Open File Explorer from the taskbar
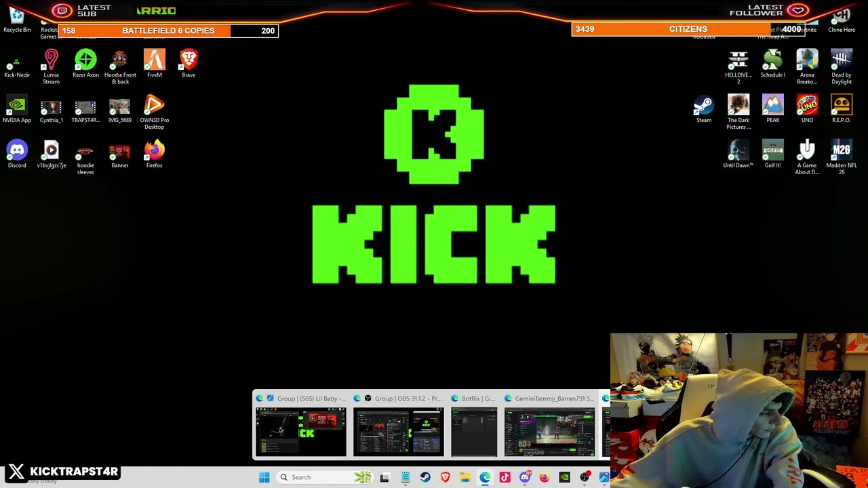Image resolution: width=868 pixels, height=488 pixels. coord(465,477)
